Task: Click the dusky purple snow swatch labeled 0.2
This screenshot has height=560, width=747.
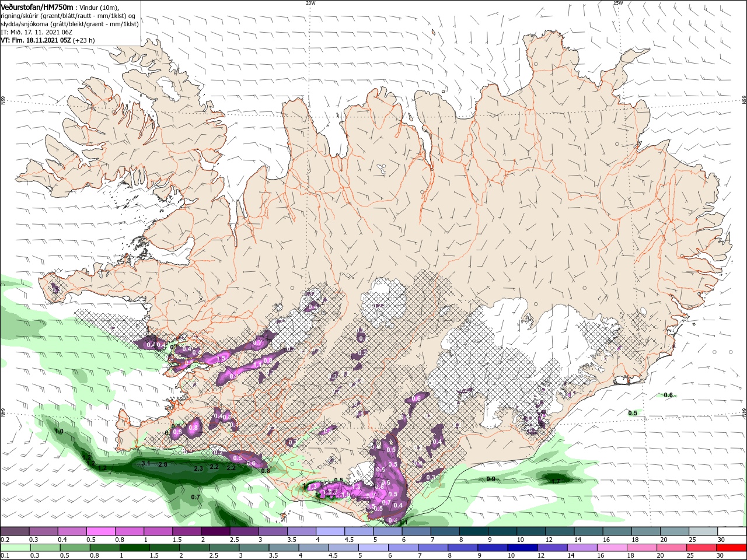Action: point(15,531)
